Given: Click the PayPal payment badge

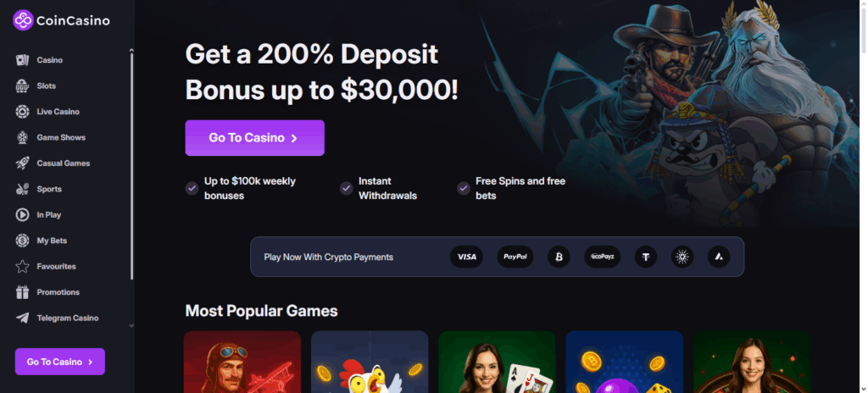Looking at the screenshot, I should coord(515,257).
